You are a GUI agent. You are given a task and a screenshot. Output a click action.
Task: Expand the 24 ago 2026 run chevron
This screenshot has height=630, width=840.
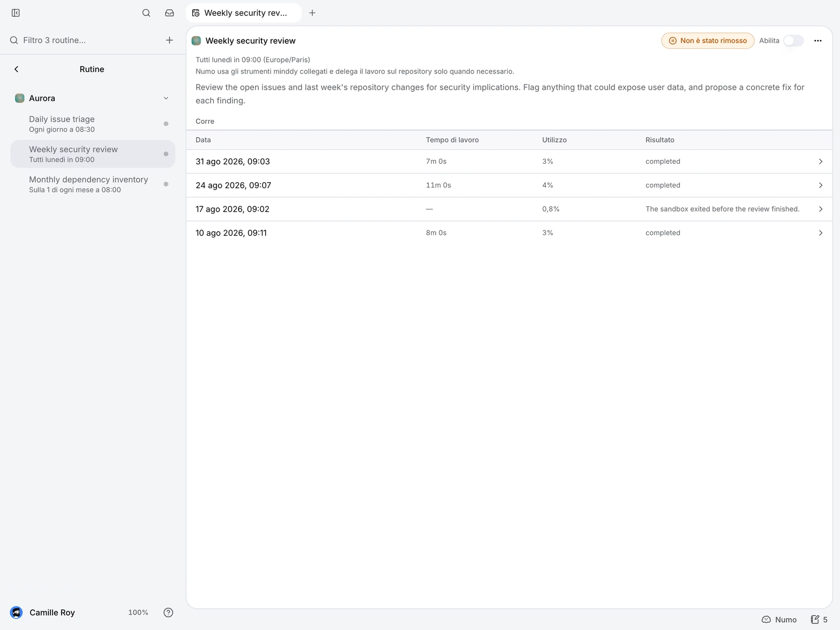click(821, 185)
